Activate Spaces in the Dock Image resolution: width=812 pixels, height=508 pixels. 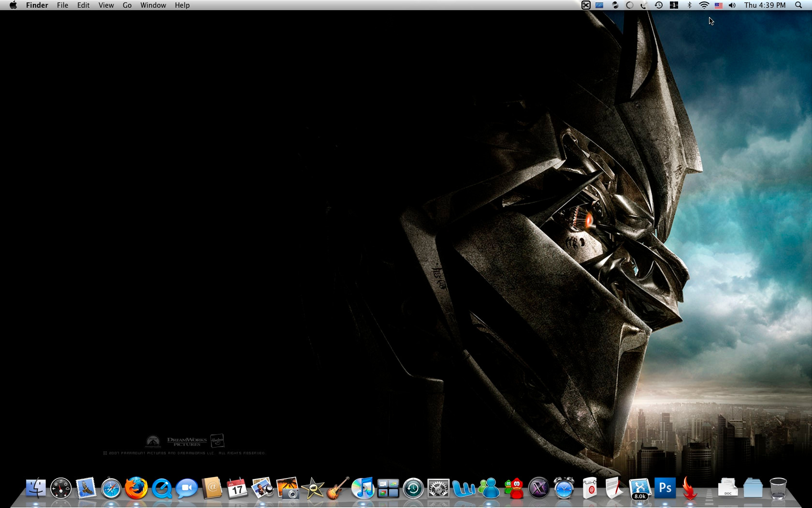[388, 488]
